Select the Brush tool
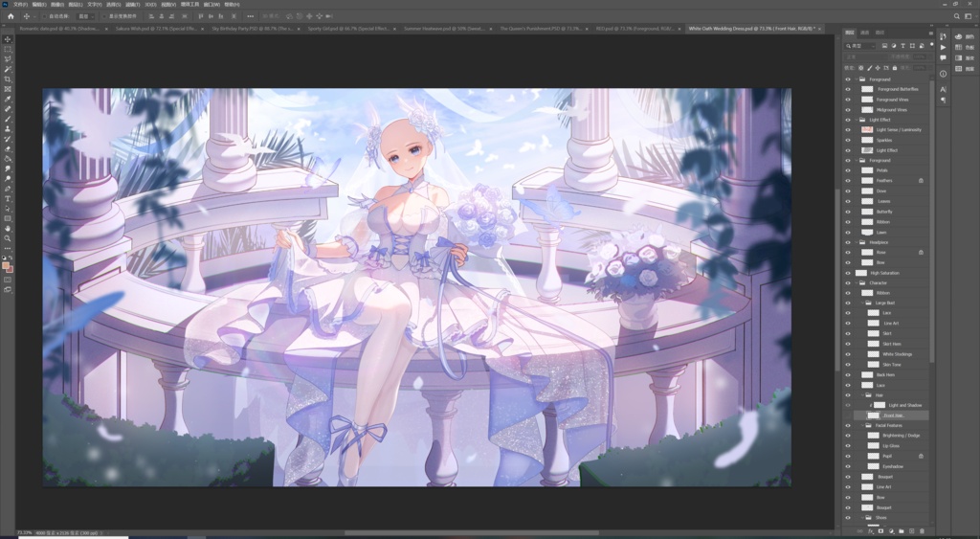Viewport: 980px width, 539px height. 8,119
